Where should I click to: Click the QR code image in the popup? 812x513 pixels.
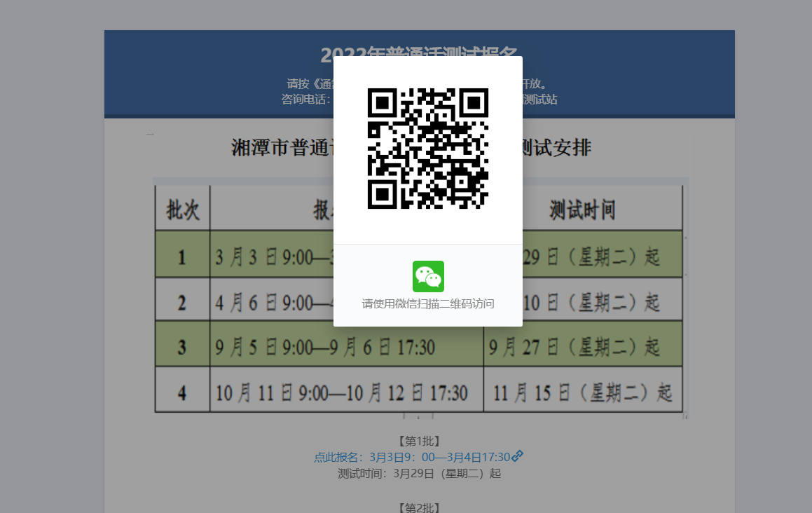(x=428, y=149)
